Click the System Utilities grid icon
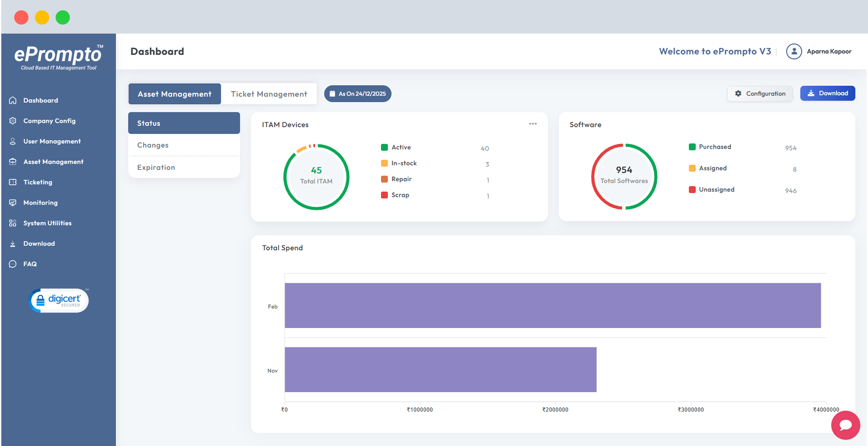The height and width of the screenshot is (446, 868). 13,223
